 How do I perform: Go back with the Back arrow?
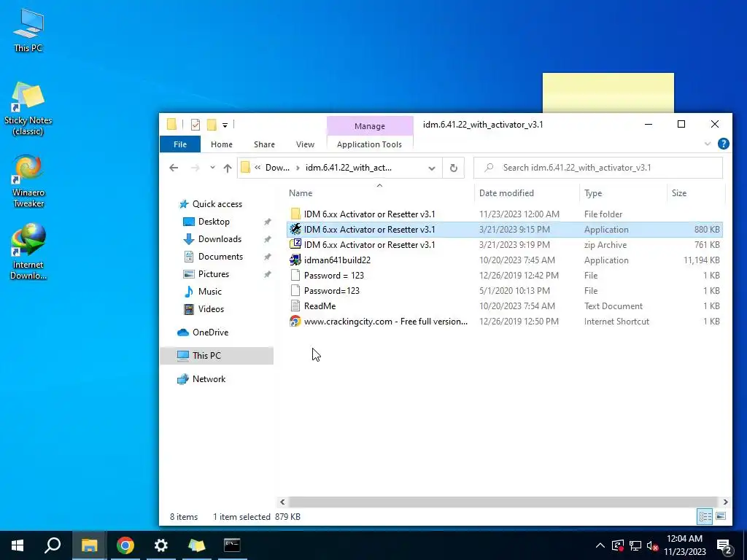tap(174, 168)
